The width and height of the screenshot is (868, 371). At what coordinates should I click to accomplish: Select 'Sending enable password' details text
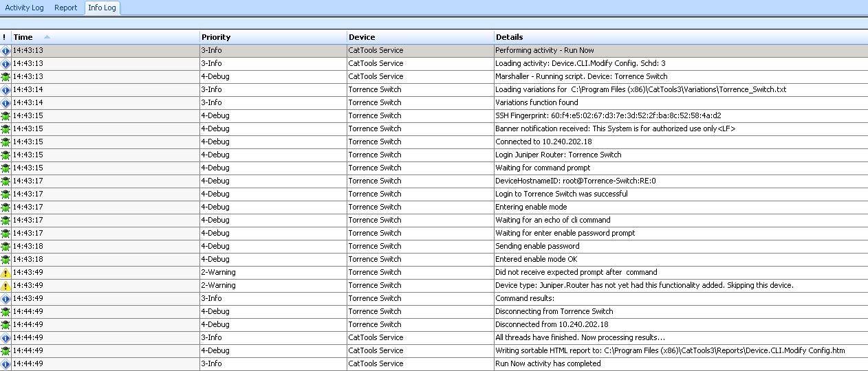click(537, 246)
